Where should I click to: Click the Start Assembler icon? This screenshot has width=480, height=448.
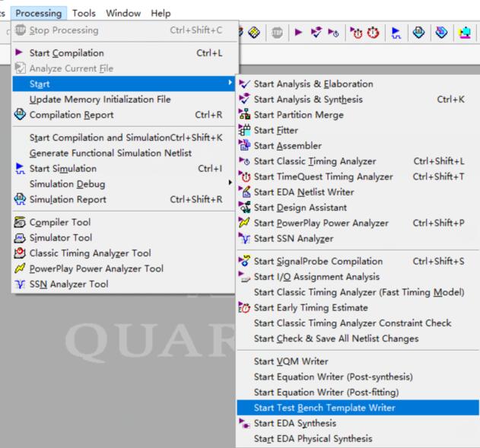click(x=245, y=145)
